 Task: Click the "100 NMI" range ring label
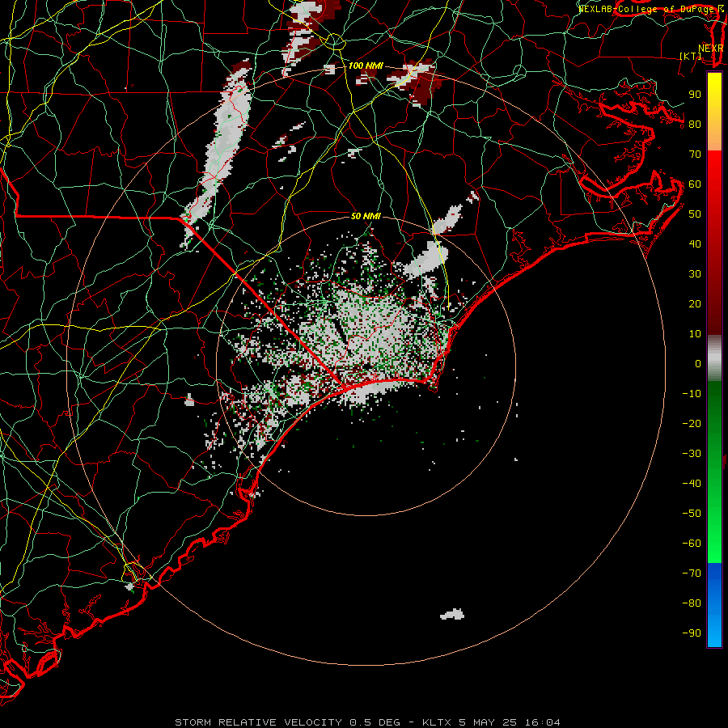point(366,66)
